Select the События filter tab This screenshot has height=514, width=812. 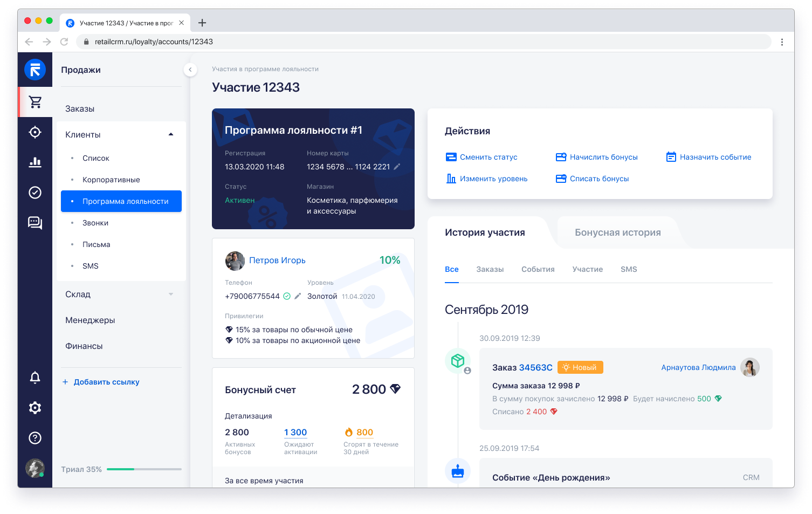[x=538, y=269]
